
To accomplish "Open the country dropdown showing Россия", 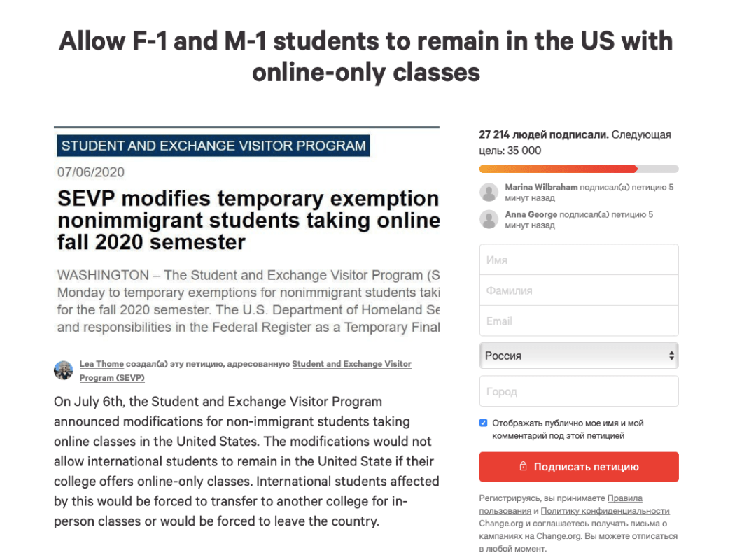I will click(x=579, y=356).
